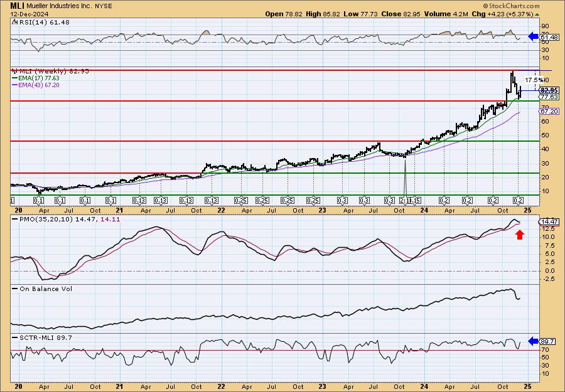Click the NYSE exchange label
Viewport: 565px width, 392px height.
pyautogui.click(x=103, y=6)
